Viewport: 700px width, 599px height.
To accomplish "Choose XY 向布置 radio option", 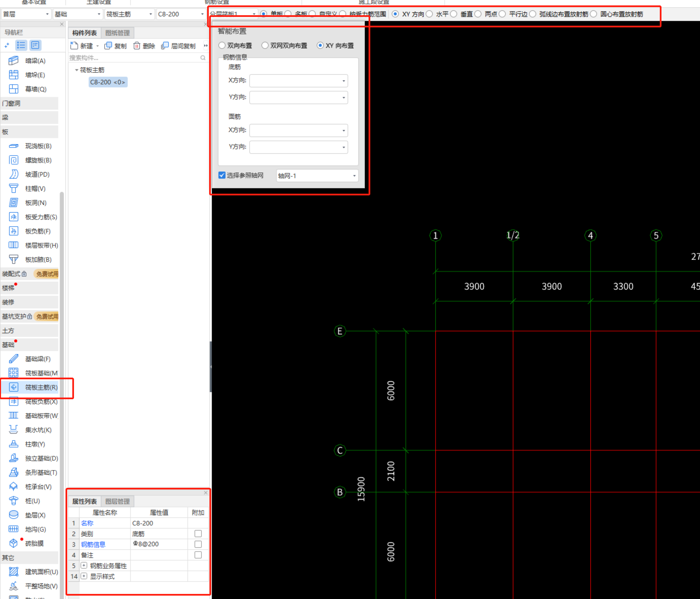I will (320, 46).
